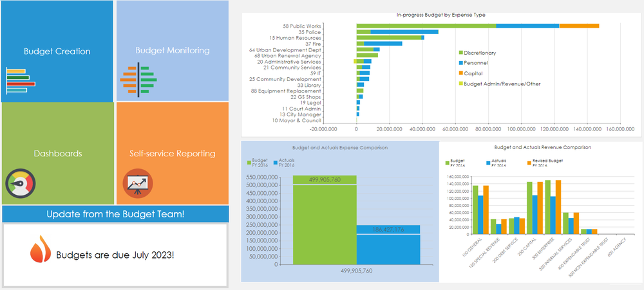Open the Dashboards tile
Viewport: 644px width, 290px height.
point(58,154)
